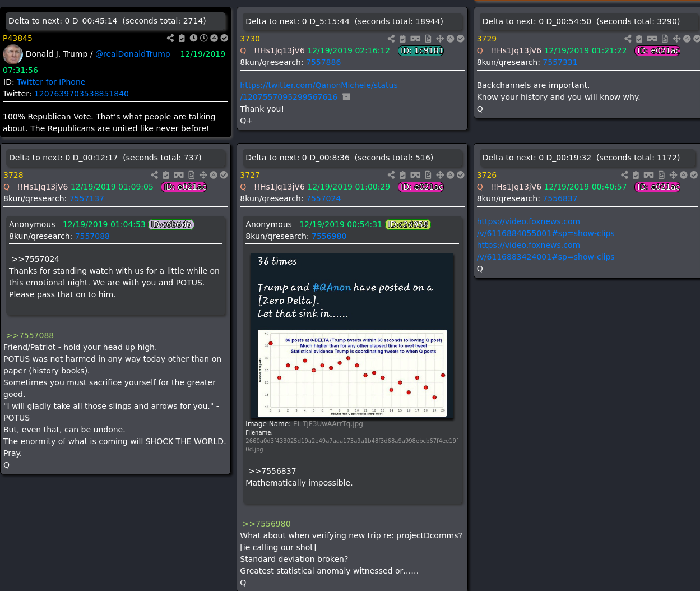The width and height of the screenshot is (700, 591).
Task: Copy post 3729 with clipboard icon
Action: (639, 39)
